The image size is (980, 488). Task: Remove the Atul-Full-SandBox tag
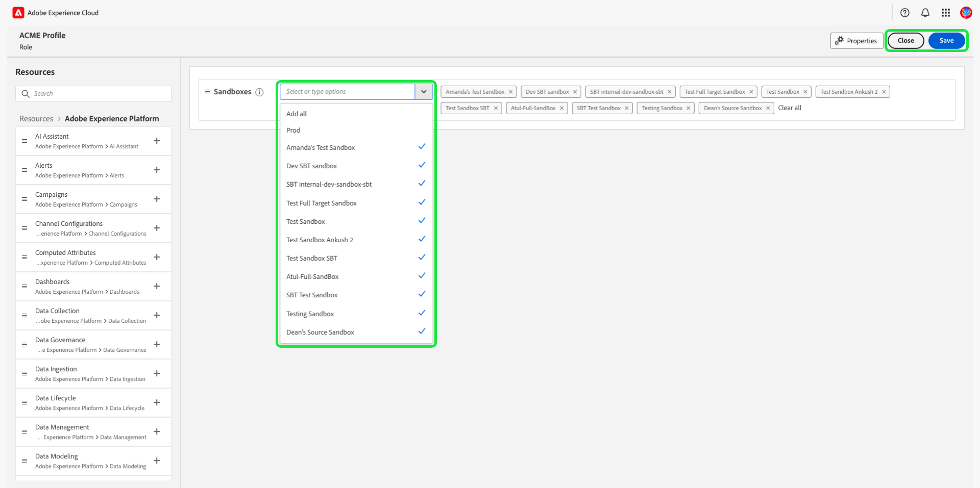coord(561,108)
